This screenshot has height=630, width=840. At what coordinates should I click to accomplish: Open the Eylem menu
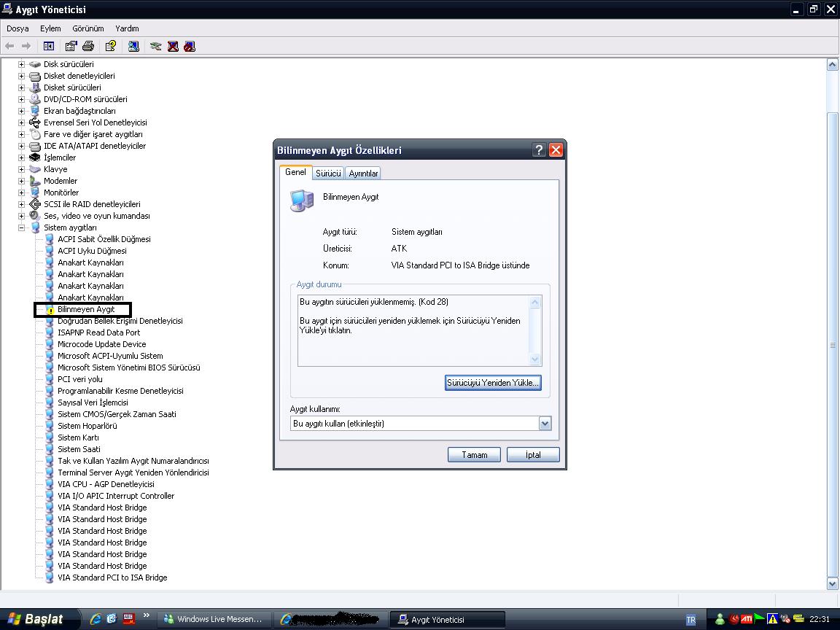(x=50, y=28)
